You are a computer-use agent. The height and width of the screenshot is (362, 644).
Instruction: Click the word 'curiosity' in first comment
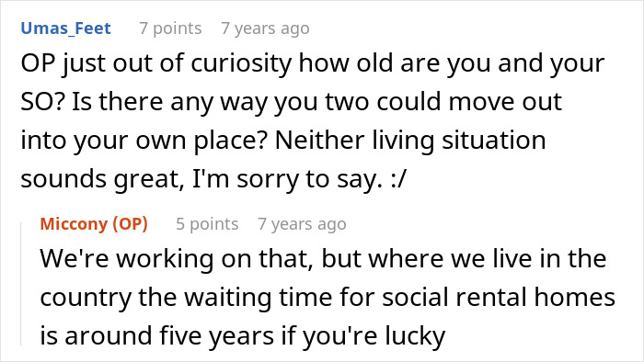[x=241, y=63]
